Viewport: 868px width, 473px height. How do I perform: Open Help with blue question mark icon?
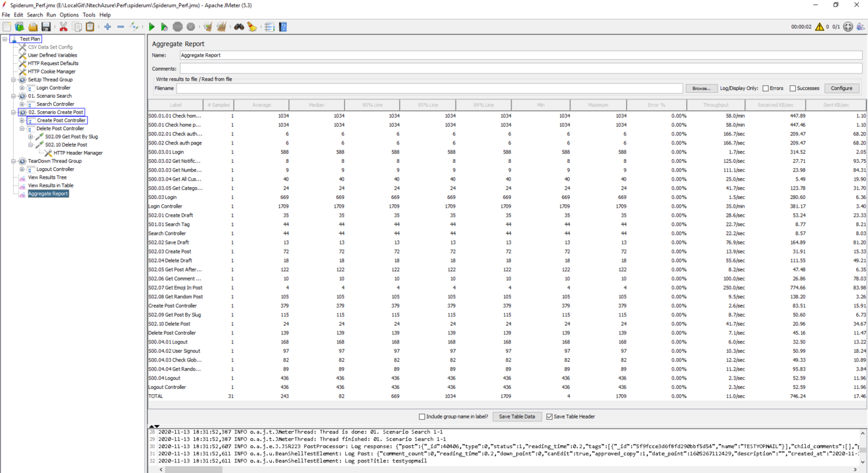283,27
